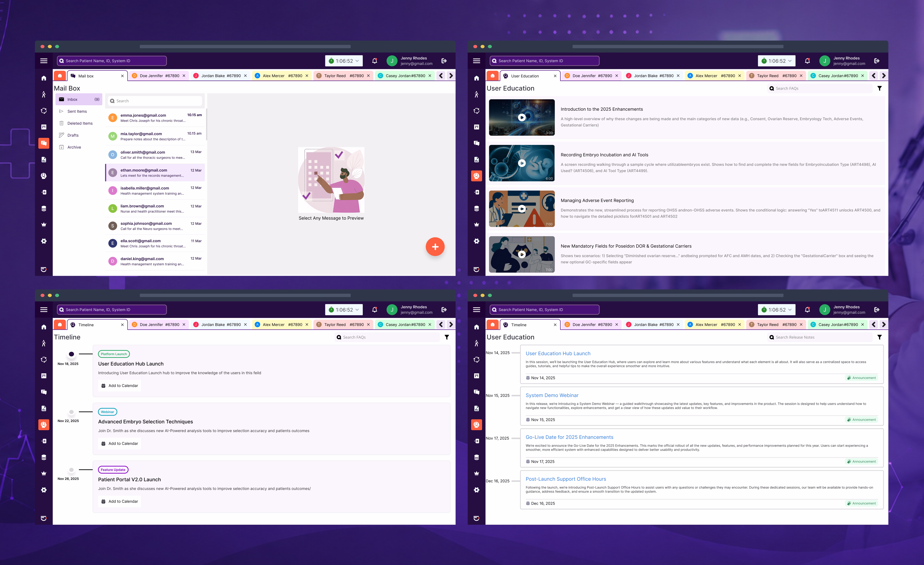Open Sent Items folder

coord(79,111)
